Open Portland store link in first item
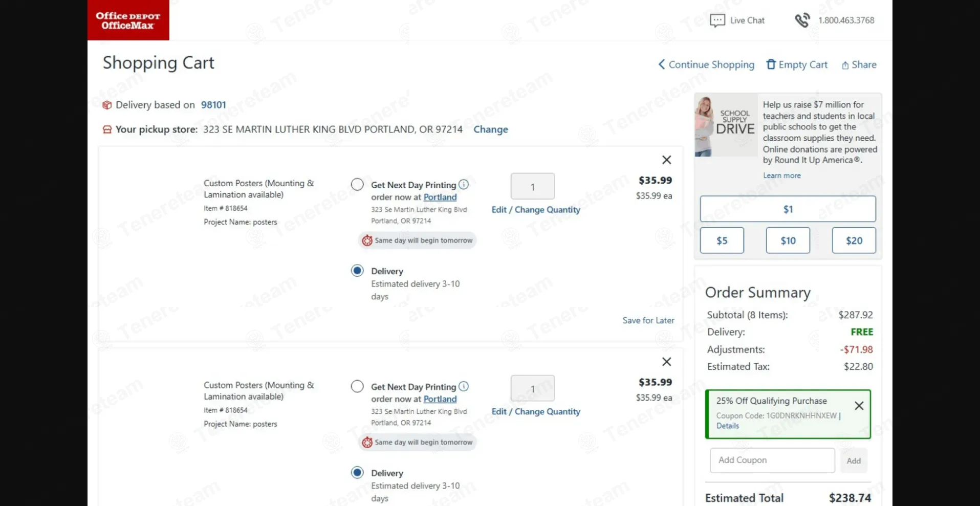980x506 pixels. (440, 197)
